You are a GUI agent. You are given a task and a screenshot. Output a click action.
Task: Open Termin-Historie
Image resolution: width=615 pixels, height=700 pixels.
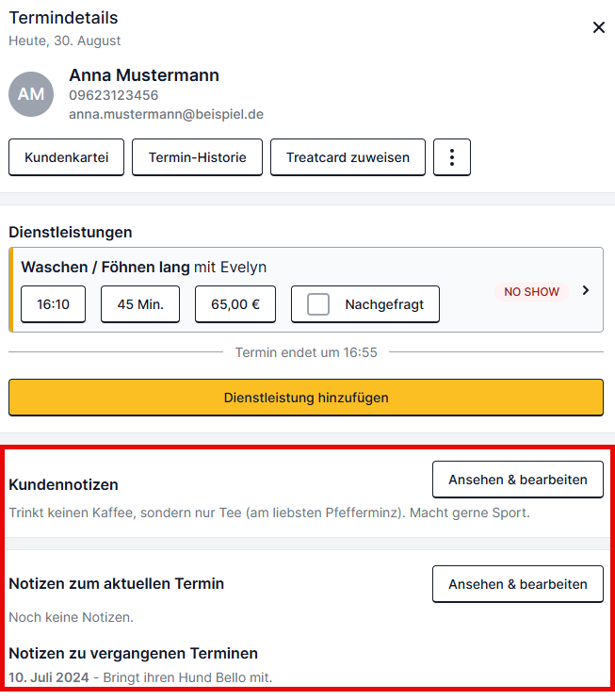coord(197,157)
